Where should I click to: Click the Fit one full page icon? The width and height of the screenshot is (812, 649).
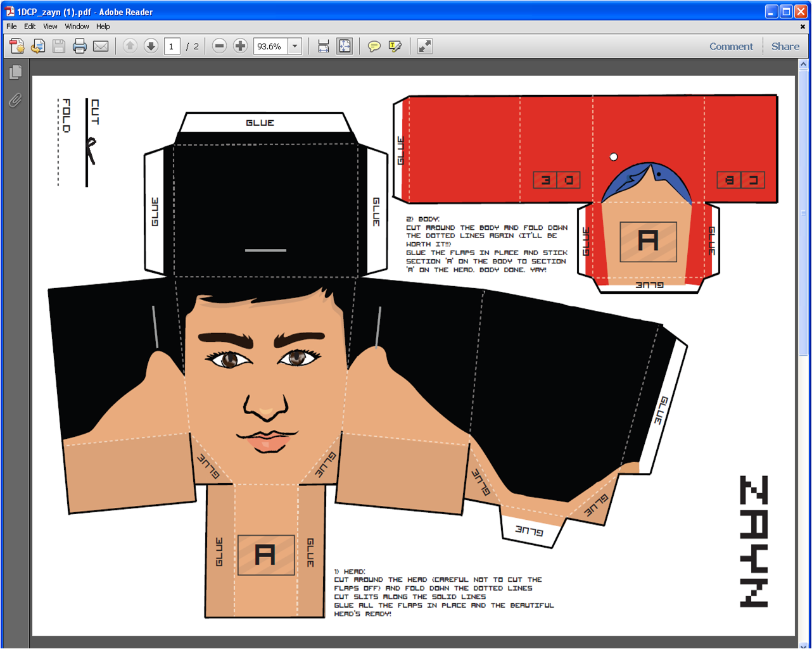coord(345,46)
